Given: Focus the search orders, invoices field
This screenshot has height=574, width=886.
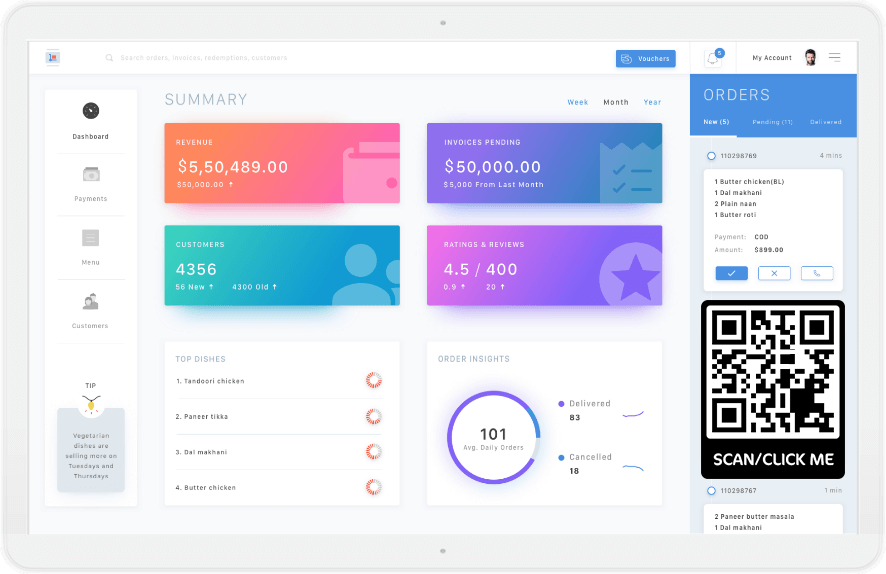Looking at the screenshot, I should tap(203, 58).
